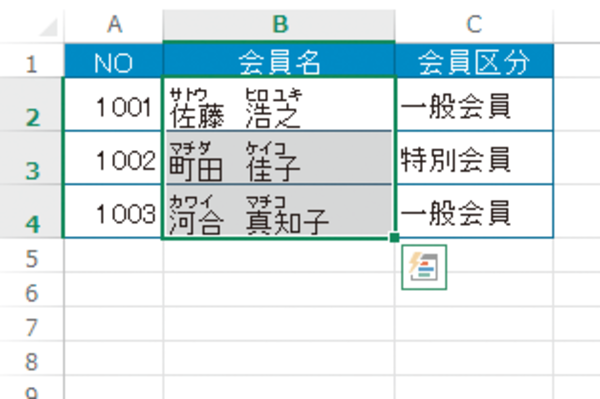Screen dimensions: 600x399
Task: Select row 3 header
Action: click(x=32, y=158)
